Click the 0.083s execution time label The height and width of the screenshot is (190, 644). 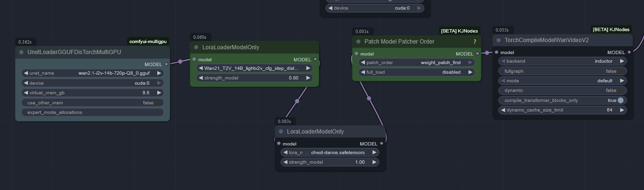click(284, 122)
